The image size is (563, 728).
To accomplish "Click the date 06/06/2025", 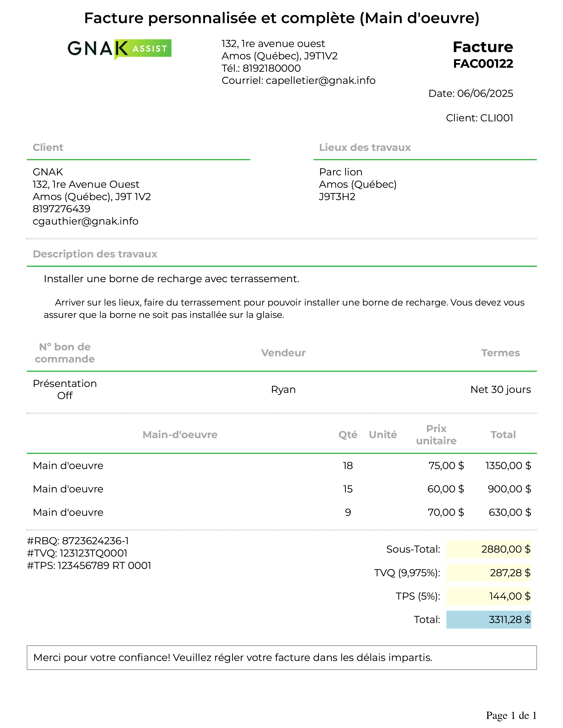I will (485, 93).
